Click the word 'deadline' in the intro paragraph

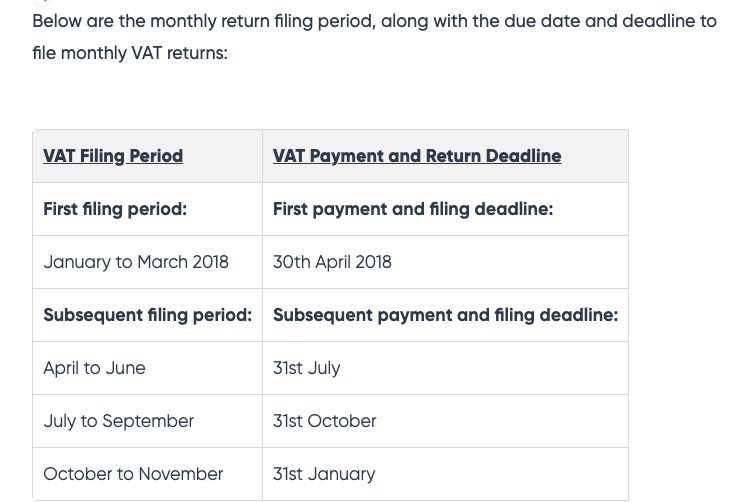coord(654,21)
